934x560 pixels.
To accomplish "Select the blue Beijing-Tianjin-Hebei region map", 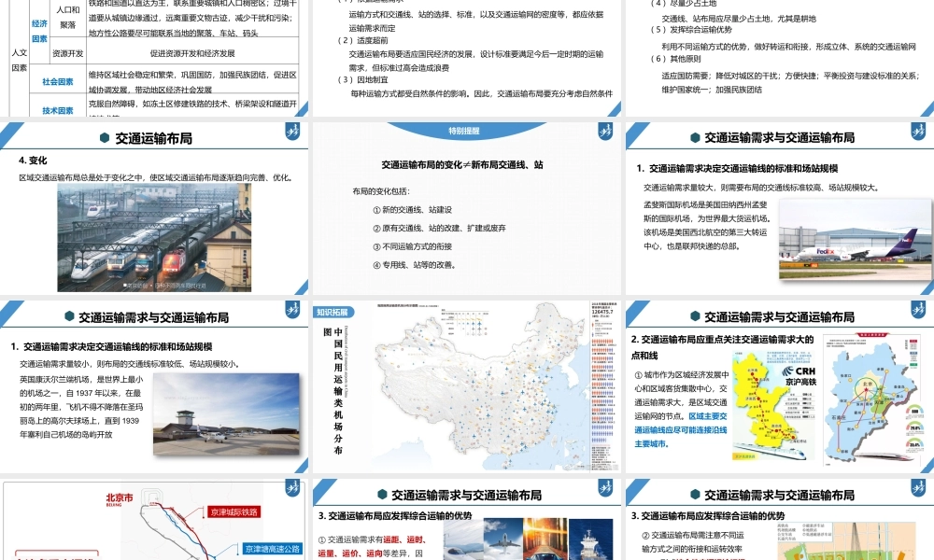I will (873, 399).
